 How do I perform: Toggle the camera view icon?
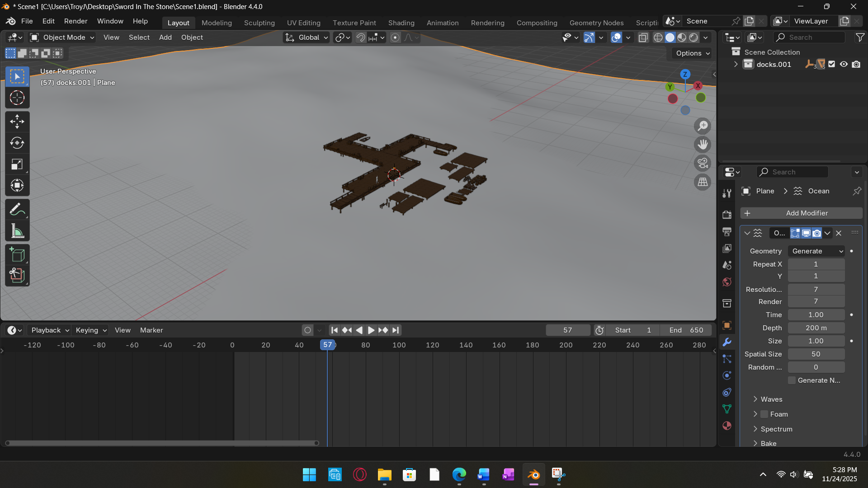tap(703, 163)
